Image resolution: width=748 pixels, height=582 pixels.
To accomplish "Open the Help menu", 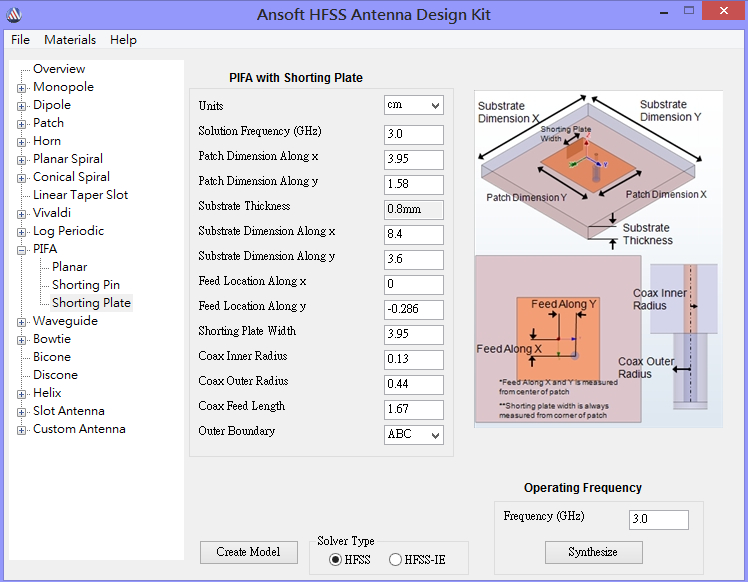I will (123, 40).
